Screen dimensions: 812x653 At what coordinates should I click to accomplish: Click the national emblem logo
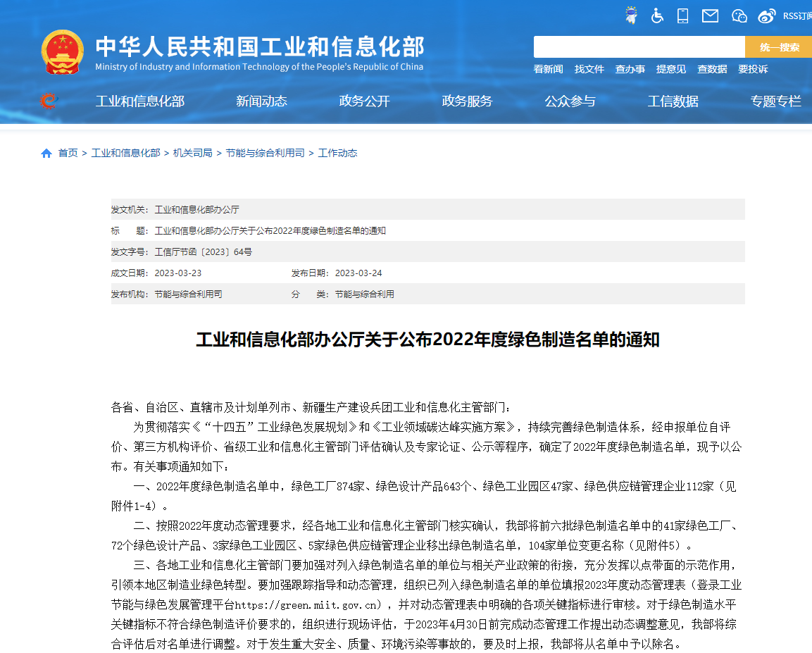point(62,51)
